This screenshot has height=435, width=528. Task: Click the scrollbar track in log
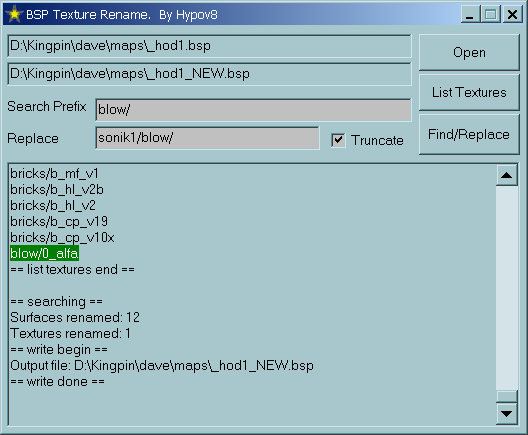[506, 288]
